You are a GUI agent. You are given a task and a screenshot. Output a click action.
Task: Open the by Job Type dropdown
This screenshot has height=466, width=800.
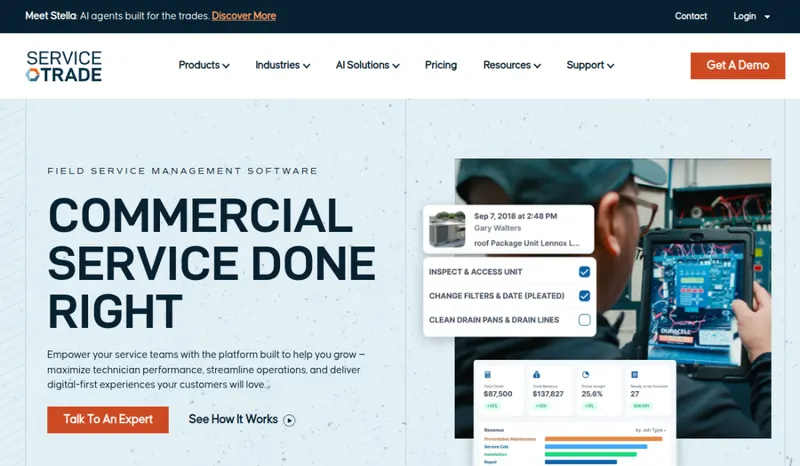pyautogui.click(x=651, y=430)
